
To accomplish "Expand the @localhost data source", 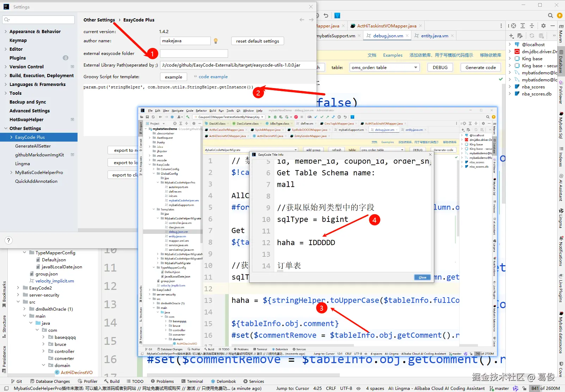I will pyautogui.click(x=510, y=44).
